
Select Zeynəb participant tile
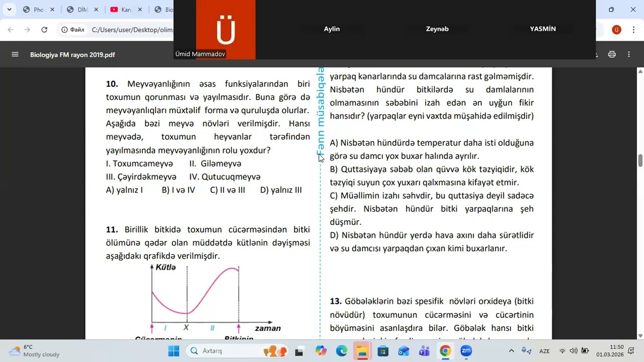coord(437,29)
